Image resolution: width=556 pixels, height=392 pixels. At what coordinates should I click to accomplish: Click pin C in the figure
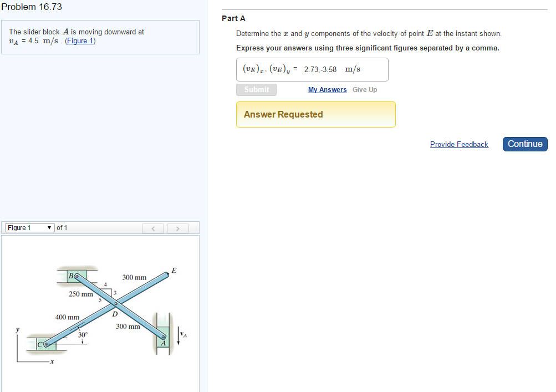pos(44,344)
